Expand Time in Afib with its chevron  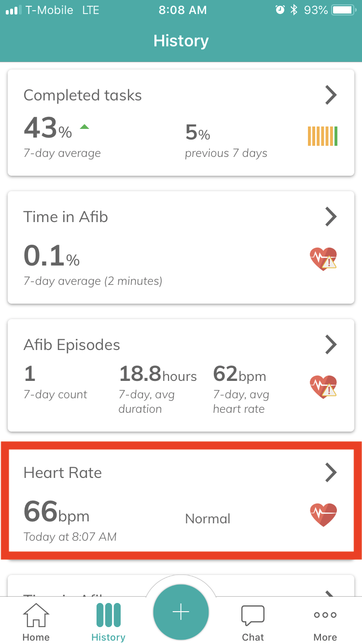click(331, 217)
